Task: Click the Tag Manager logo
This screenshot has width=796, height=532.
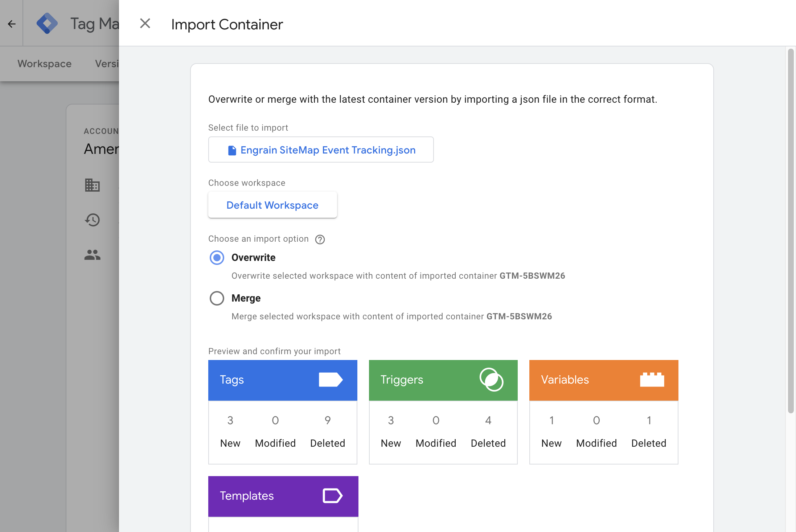Action: click(47, 24)
